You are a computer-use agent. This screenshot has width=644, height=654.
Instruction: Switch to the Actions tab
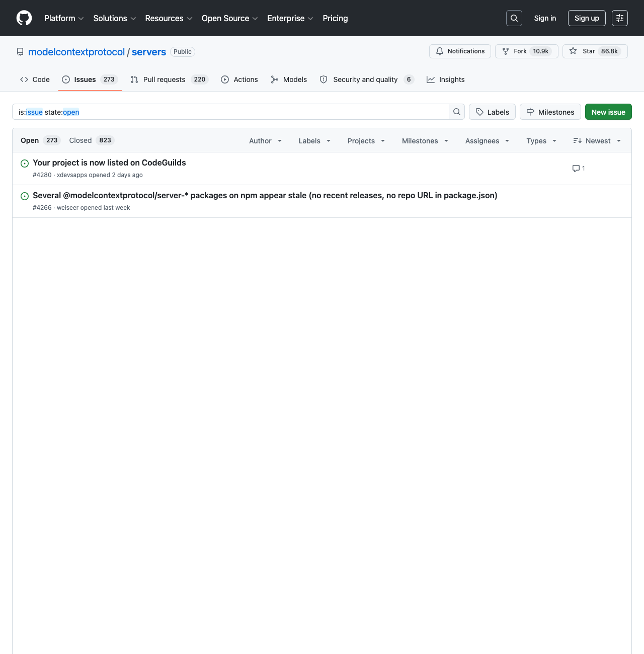tap(239, 79)
